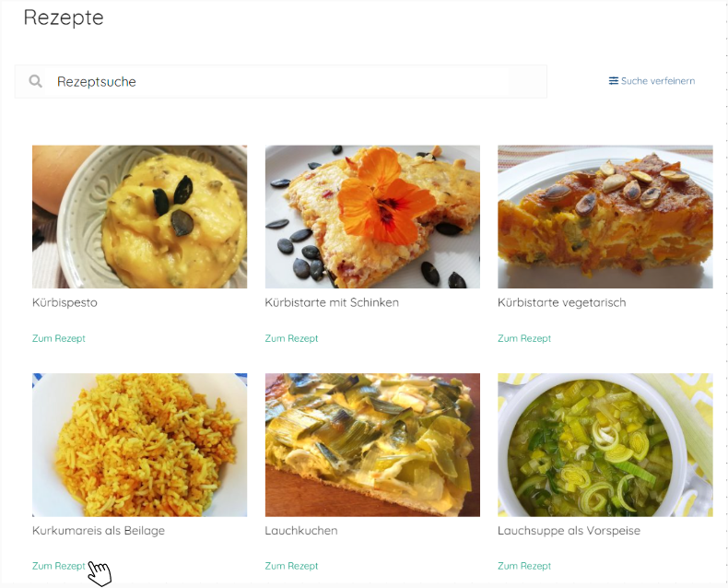Go to Zum Rezept under Lauchkuchen

[x=291, y=566]
